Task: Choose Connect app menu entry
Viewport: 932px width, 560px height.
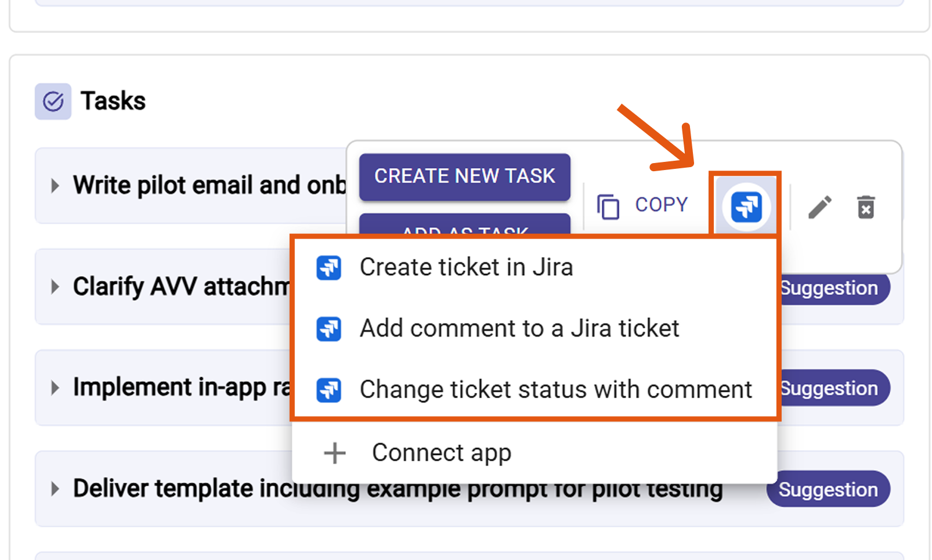Action: click(534, 453)
